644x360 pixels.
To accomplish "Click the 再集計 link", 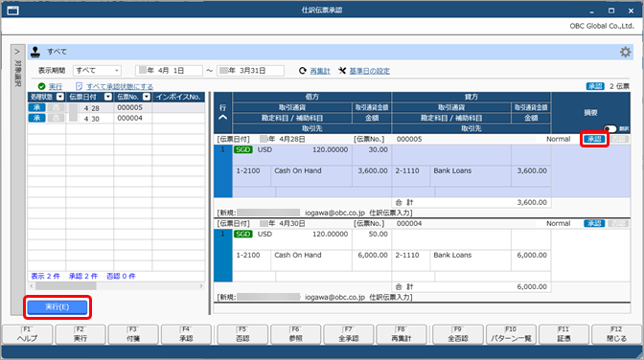I will 320,71.
